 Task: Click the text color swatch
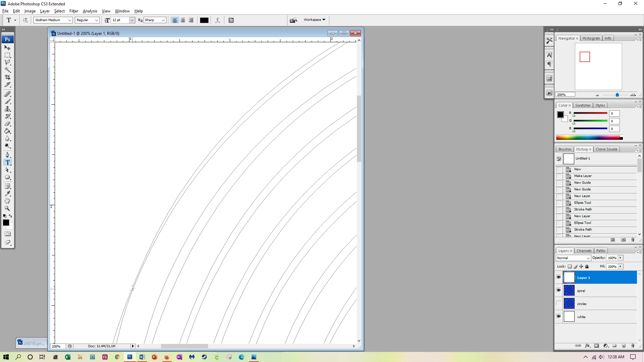click(204, 20)
